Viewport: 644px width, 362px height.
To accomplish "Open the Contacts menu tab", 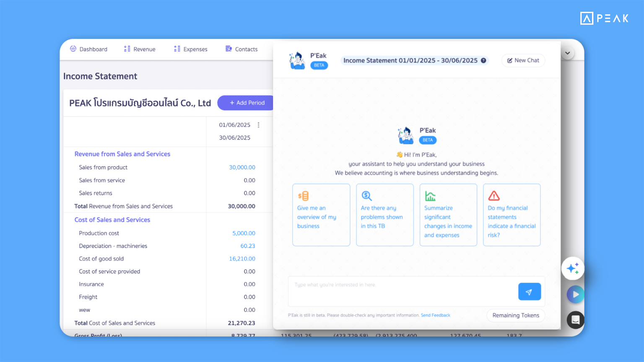I will coord(241,49).
